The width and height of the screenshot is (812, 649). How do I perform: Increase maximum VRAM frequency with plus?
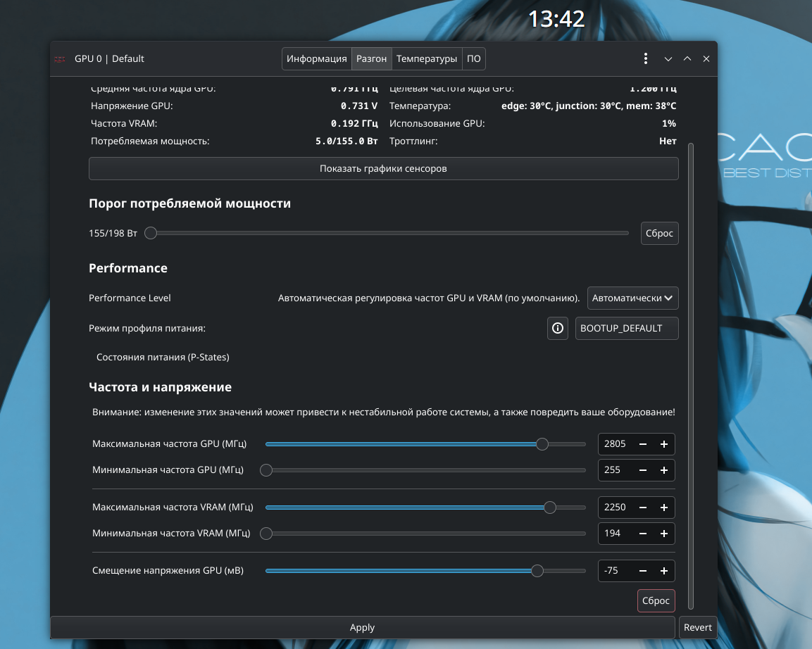coord(664,508)
